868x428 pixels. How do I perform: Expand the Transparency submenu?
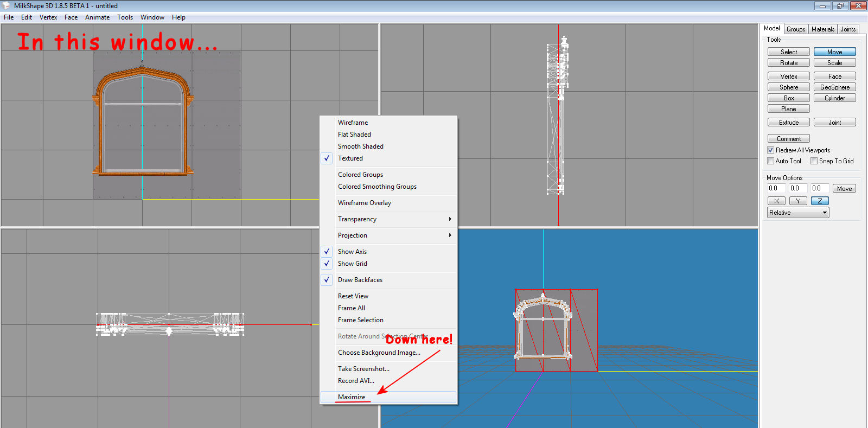click(388, 219)
